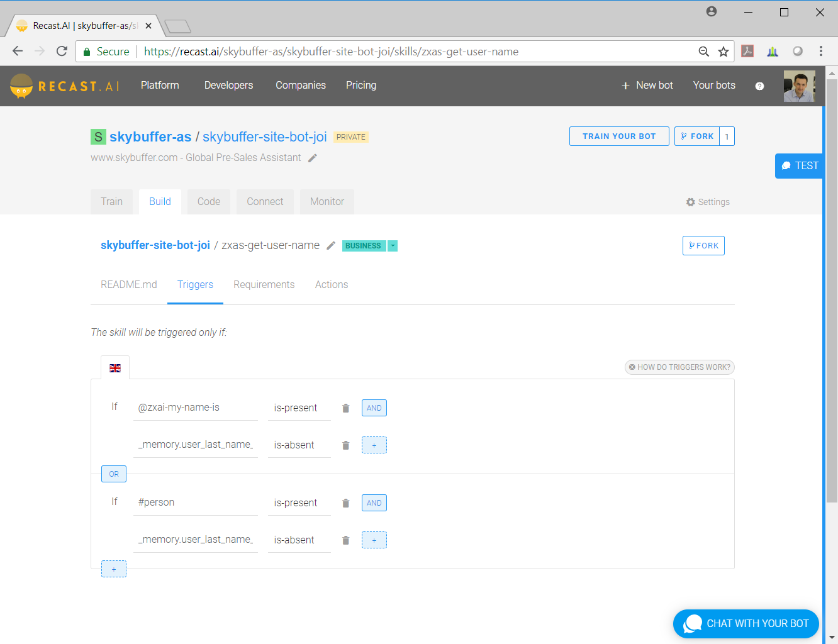
Task: Add condition plus in second group
Action: click(x=374, y=540)
